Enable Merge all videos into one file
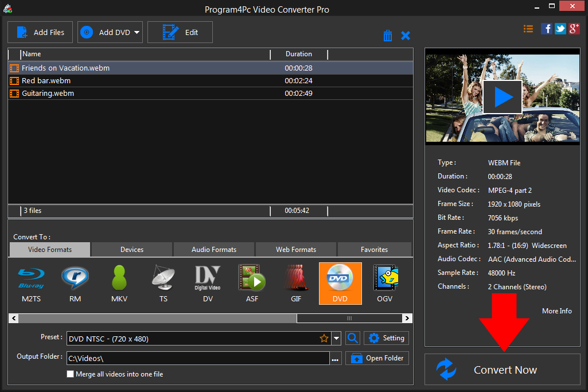This screenshot has width=588, height=392. click(70, 374)
